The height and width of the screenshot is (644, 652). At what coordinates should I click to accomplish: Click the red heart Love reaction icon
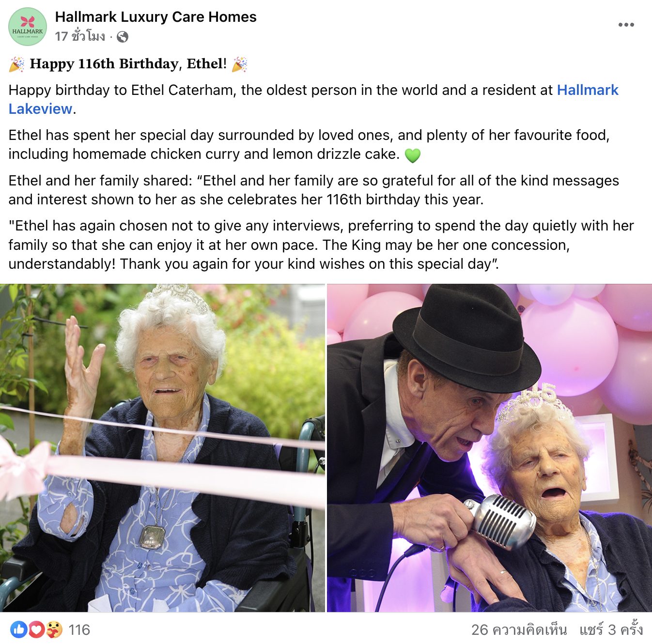36,629
